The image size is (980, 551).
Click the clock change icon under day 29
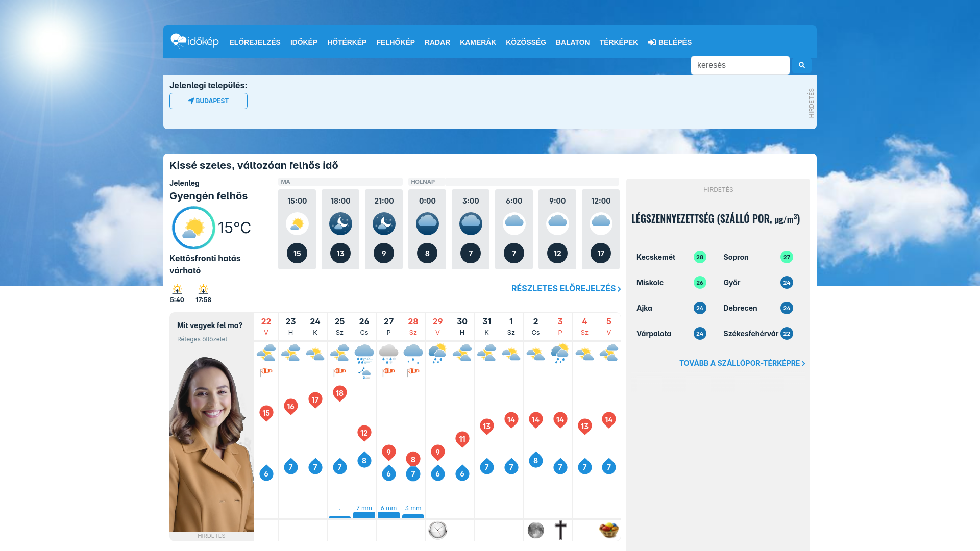pyautogui.click(x=437, y=530)
